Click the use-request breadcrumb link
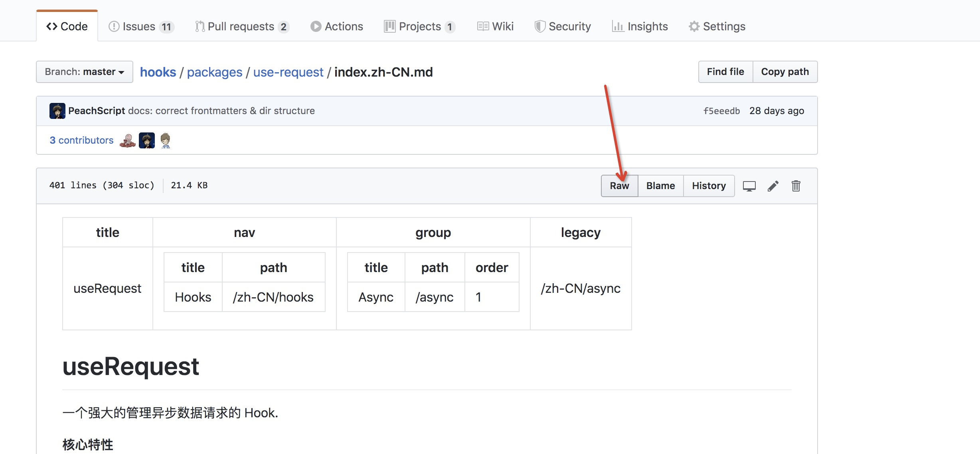This screenshot has height=454, width=980. [288, 72]
